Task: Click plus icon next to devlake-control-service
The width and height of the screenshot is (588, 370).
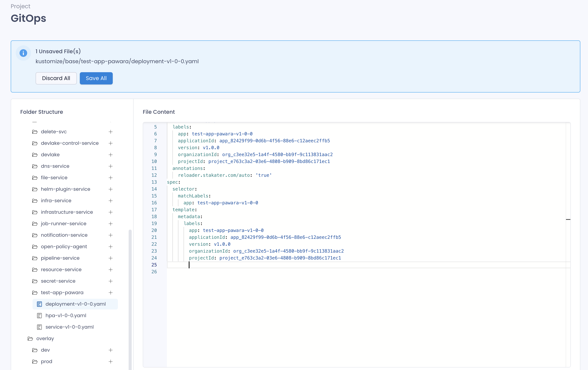Action: 111,143
